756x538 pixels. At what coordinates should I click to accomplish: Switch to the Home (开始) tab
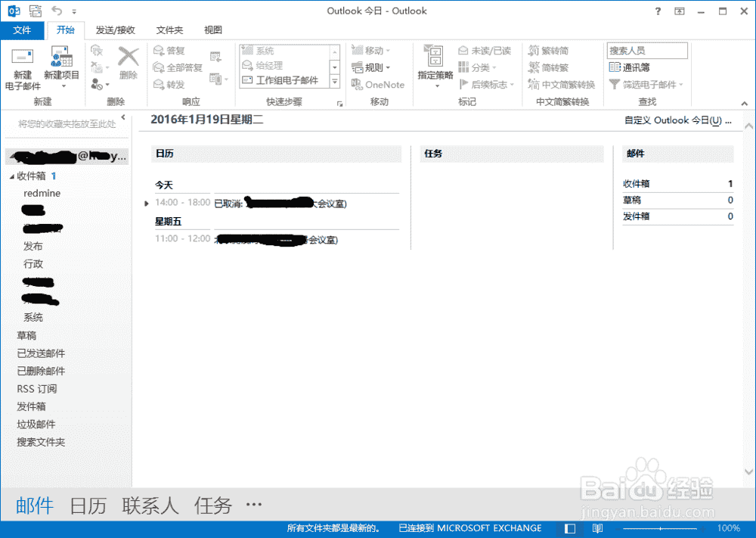(65, 30)
